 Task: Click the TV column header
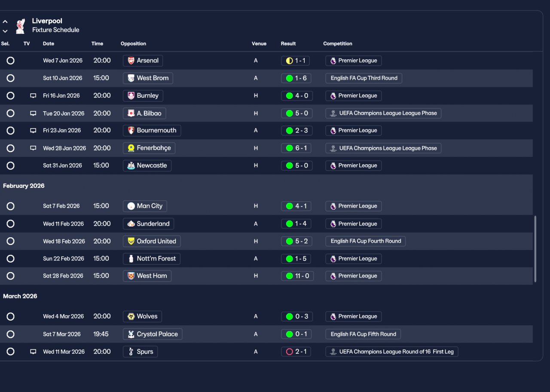tap(27, 43)
